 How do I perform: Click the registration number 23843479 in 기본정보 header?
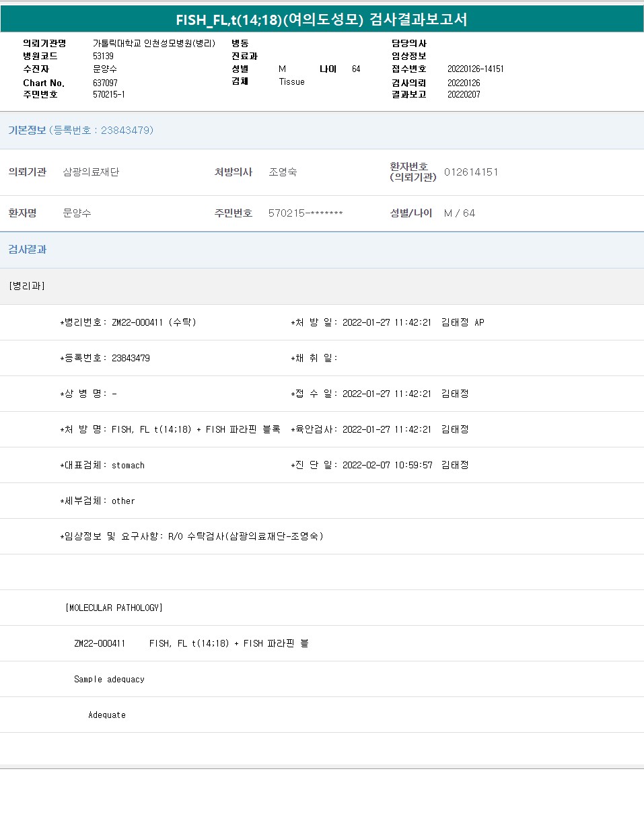tap(127, 130)
